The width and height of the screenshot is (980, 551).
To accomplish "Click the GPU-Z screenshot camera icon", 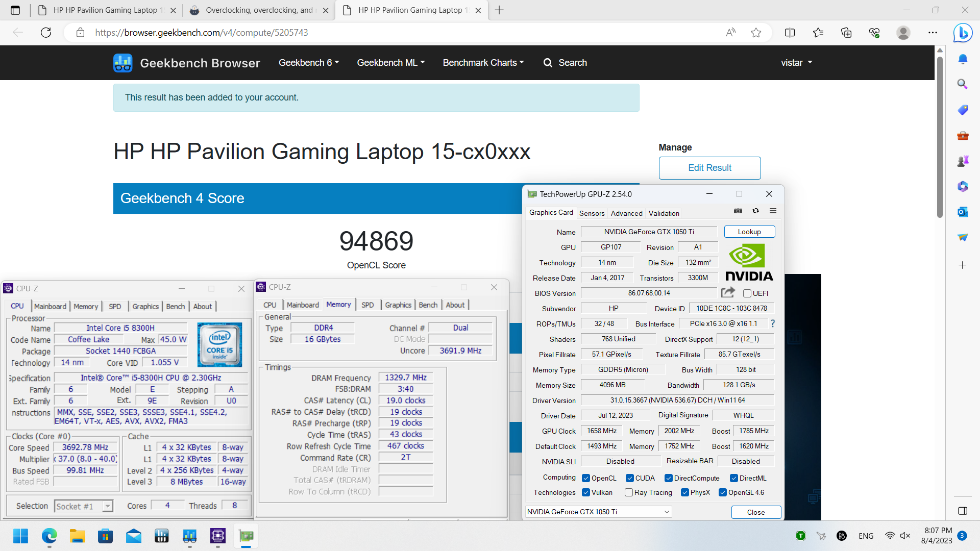I will click(738, 211).
